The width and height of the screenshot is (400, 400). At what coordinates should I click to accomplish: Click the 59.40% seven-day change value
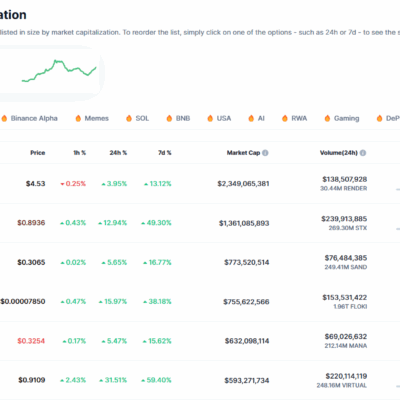(x=156, y=380)
